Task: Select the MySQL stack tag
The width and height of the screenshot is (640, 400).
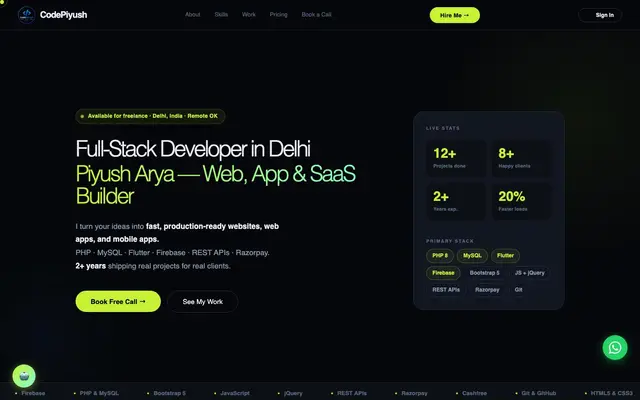Action: click(x=472, y=256)
